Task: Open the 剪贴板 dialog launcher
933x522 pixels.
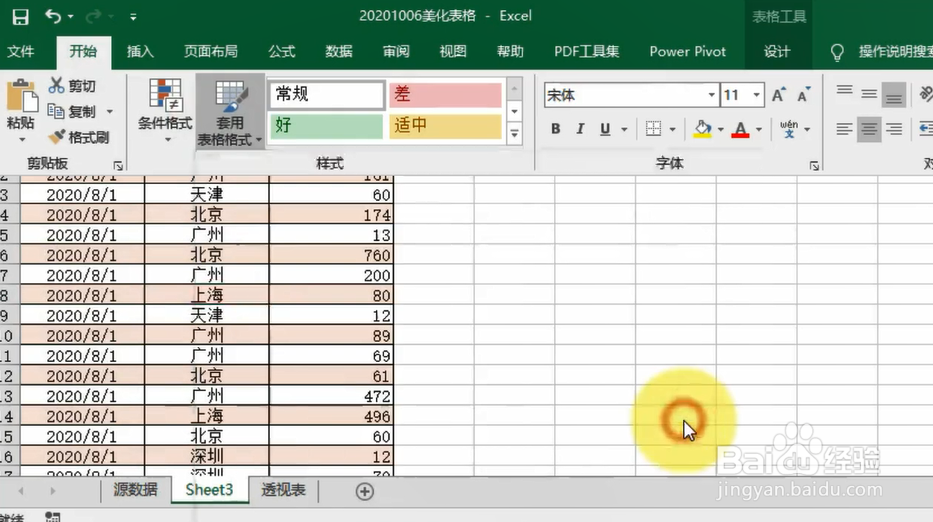Action: click(x=118, y=165)
